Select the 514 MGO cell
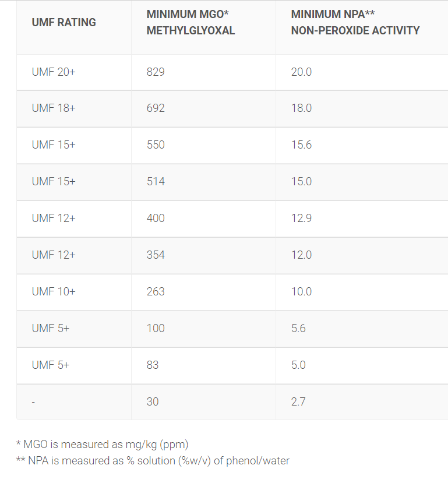Screen dimensions: 448x497 tap(156, 182)
